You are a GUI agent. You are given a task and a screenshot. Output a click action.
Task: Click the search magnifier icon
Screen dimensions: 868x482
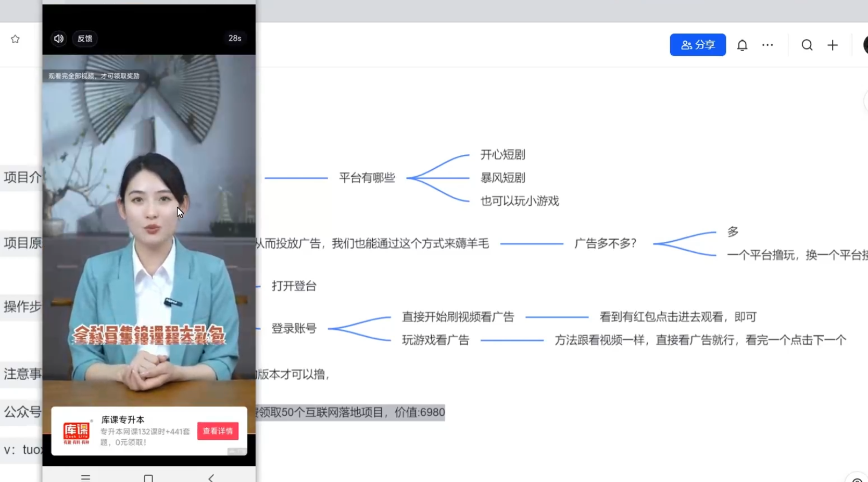[x=807, y=45]
